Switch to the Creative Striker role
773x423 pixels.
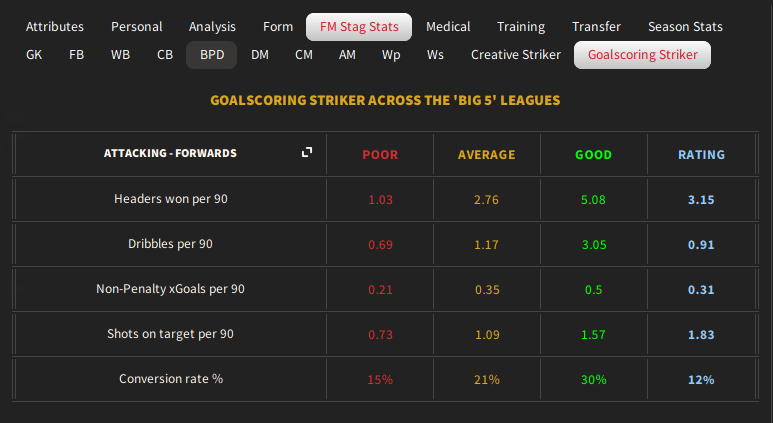click(x=516, y=55)
